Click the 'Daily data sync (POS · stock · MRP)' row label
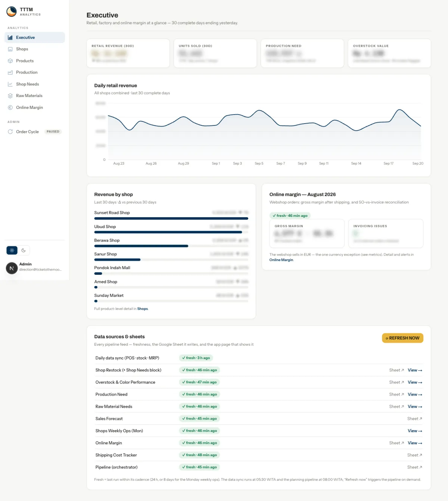The width and height of the screenshot is (448, 501). pyautogui.click(x=127, y=358)
